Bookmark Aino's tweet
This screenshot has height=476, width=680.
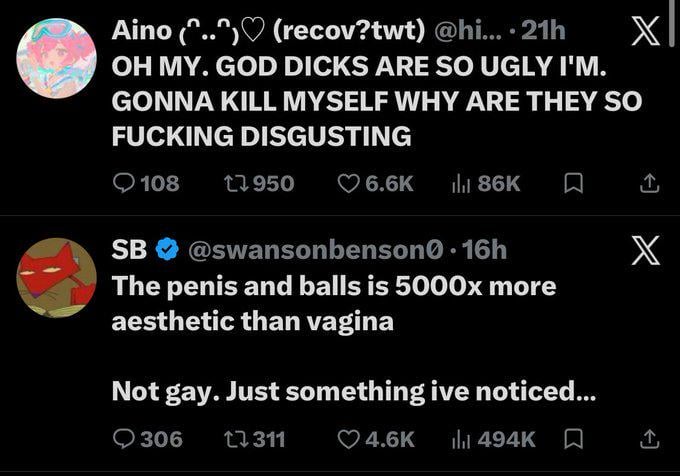point(573,183)
